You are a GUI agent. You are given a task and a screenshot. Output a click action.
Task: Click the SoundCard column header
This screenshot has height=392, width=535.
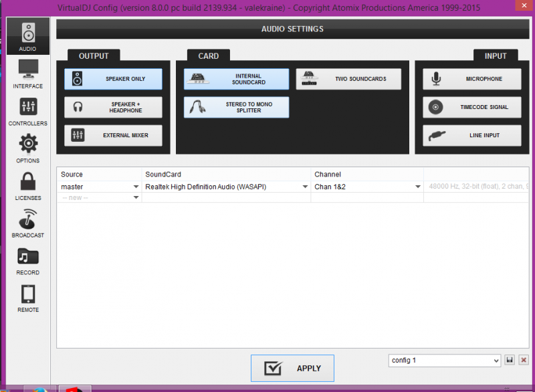[x=226, y=175]
